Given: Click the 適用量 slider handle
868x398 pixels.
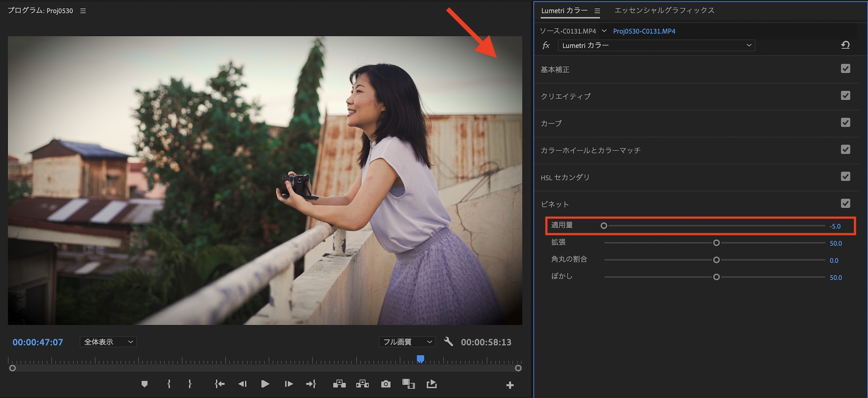Looking at the screenshot, I should point(604,226).
